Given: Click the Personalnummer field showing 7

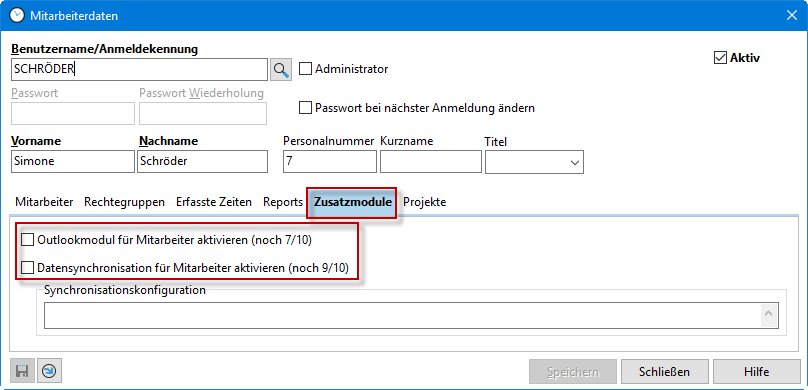Looking at the screenshot, I should coord(330,161).
